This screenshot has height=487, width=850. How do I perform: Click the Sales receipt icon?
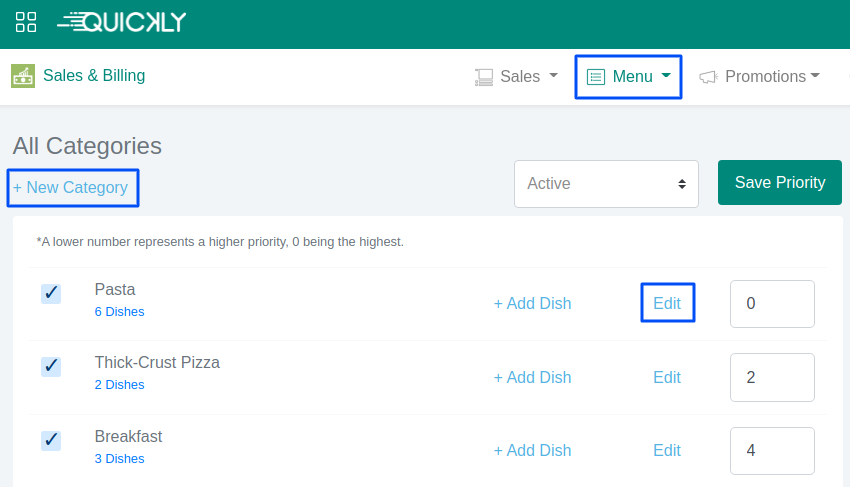(x=484, y=77)
